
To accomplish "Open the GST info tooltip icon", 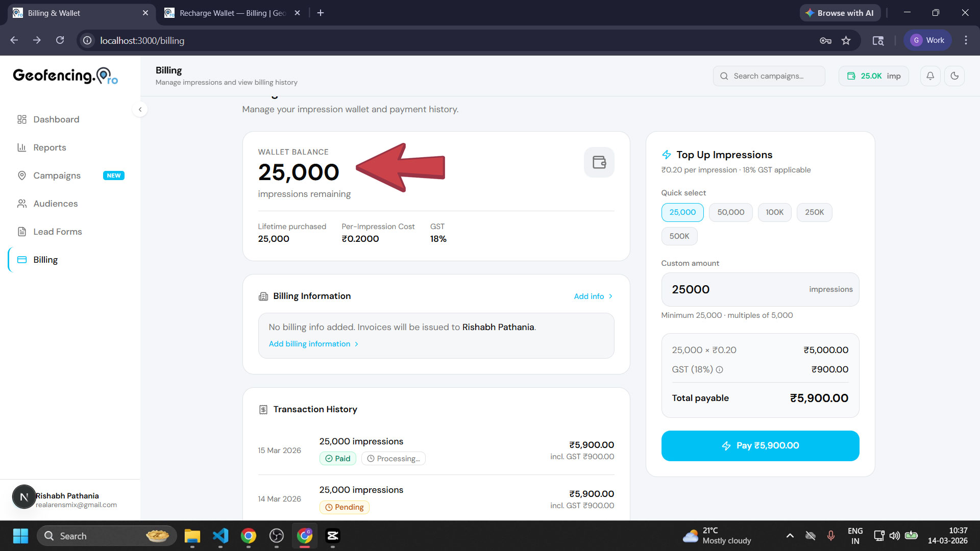I will [x=720, y=369].
